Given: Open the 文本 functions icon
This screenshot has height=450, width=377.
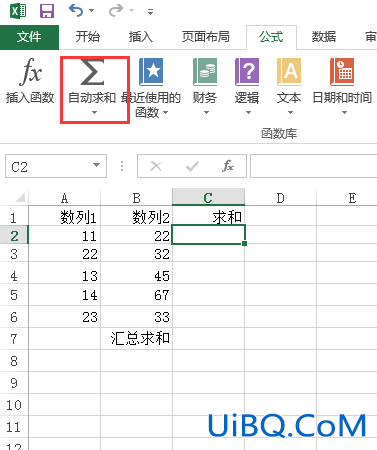Looking at the screenshot, I should click(289, 72).
